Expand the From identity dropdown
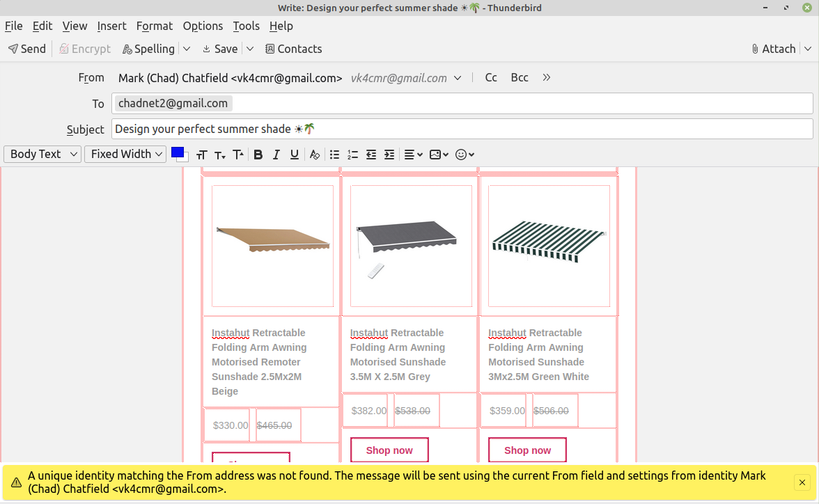The height and width of the screenshot is (504, 819). pyautogui.click(x=458, y=78)
